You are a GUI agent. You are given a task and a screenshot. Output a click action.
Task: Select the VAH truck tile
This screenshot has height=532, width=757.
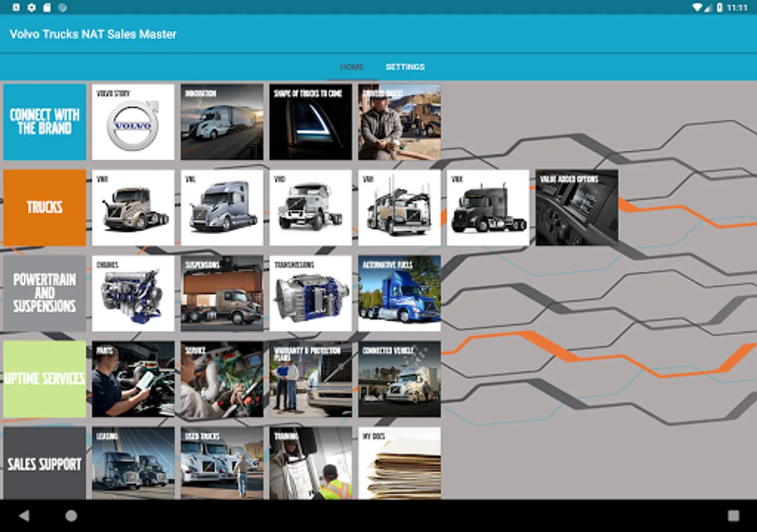click(x=399, y=207)
